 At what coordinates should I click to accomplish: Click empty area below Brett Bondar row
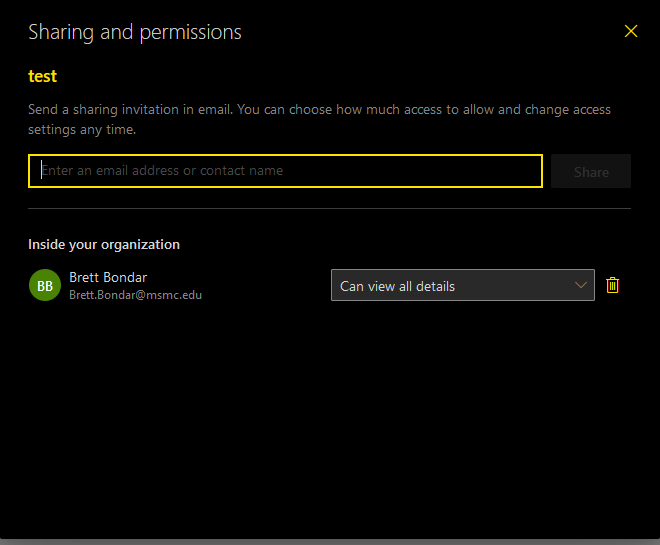click(x=330, y=417)
